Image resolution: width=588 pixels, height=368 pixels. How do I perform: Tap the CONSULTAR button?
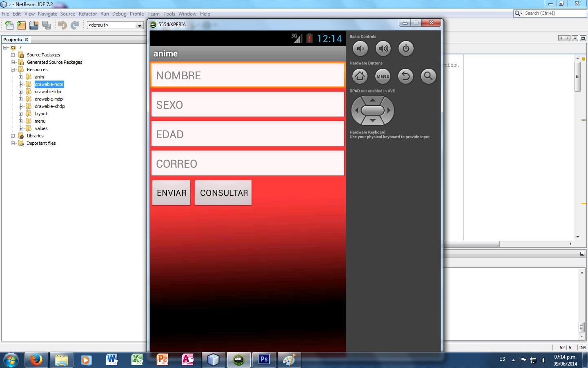pos(223,193)
